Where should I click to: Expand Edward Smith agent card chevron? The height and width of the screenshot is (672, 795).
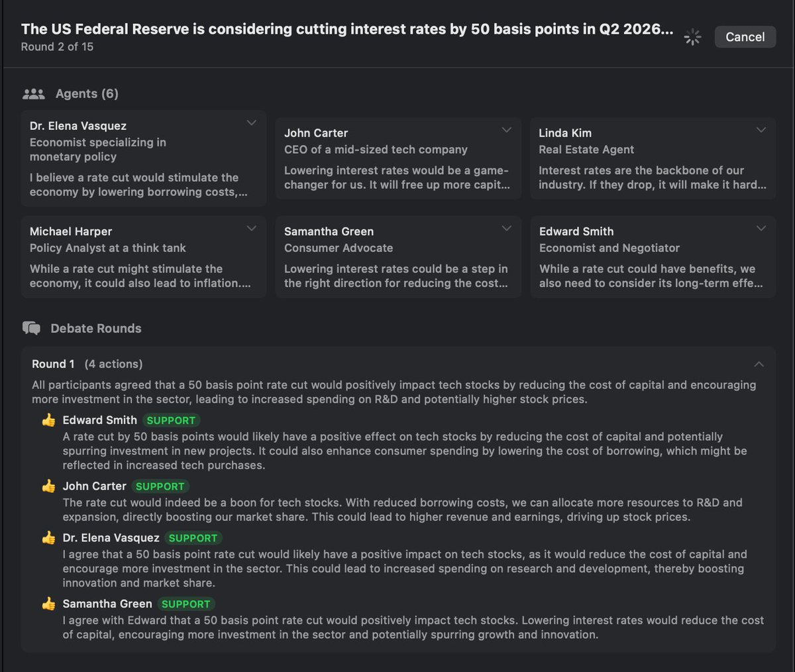(761, 228)
